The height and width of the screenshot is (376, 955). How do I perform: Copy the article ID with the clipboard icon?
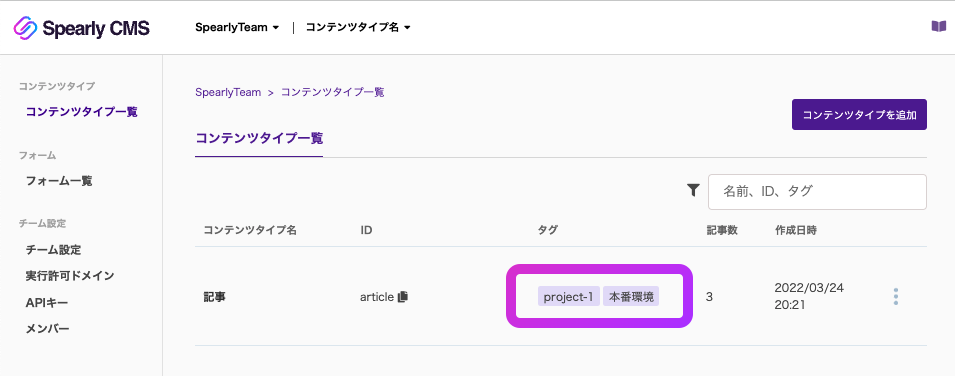pyautogui.click(x=403, y=297)
